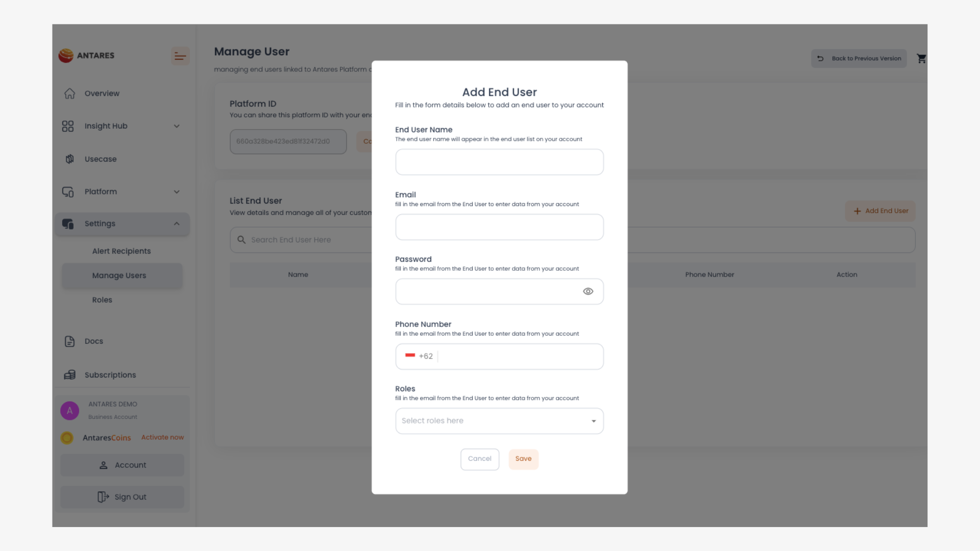Open the shopping cart icon
This screenshot has height=551, width=980.
[921, 59]
